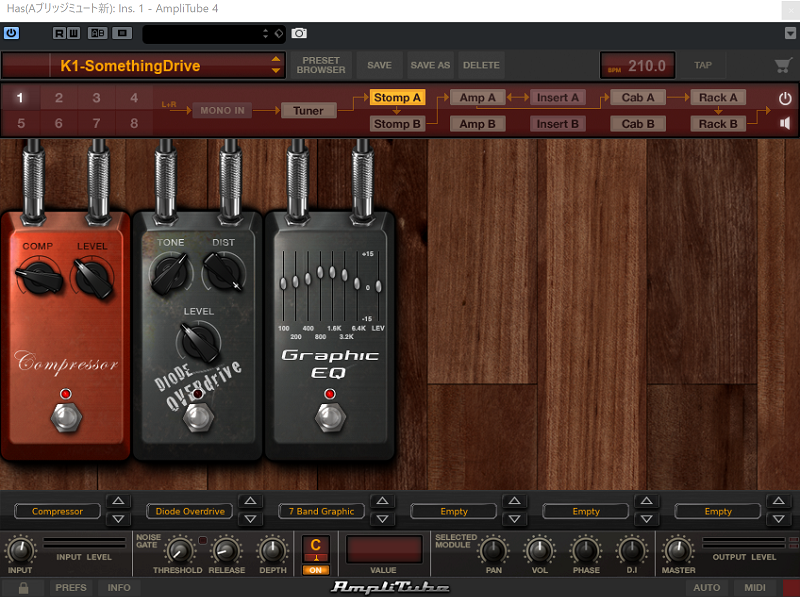Click the noise gate RELEASE knob
This screenshot has width=800, height=597.
pos(226,550)
